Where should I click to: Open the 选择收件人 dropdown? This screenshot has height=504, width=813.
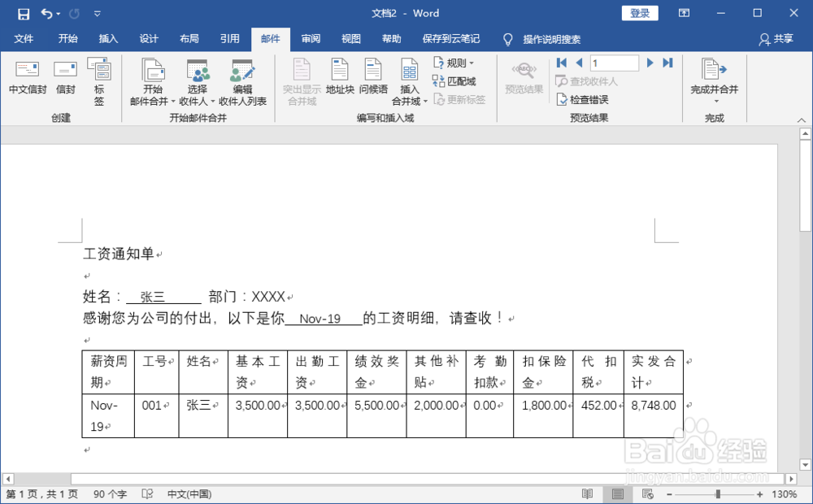click(x=197, y=81)
